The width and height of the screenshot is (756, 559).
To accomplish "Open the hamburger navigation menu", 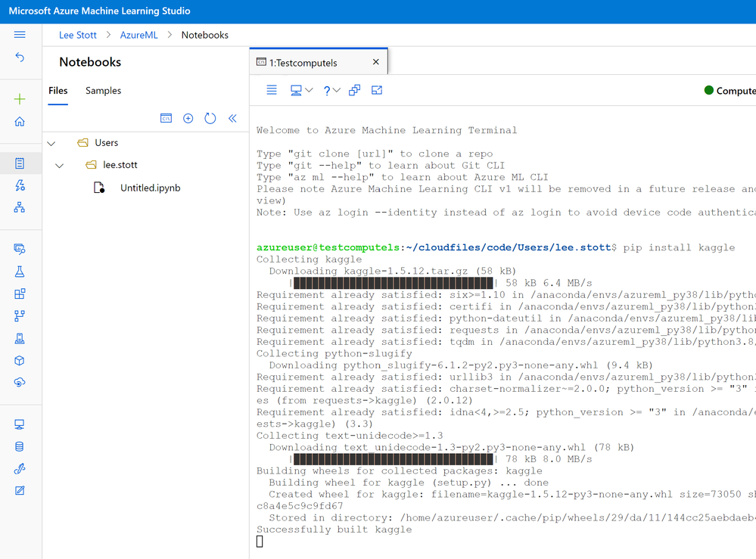I will pos(20,35).
